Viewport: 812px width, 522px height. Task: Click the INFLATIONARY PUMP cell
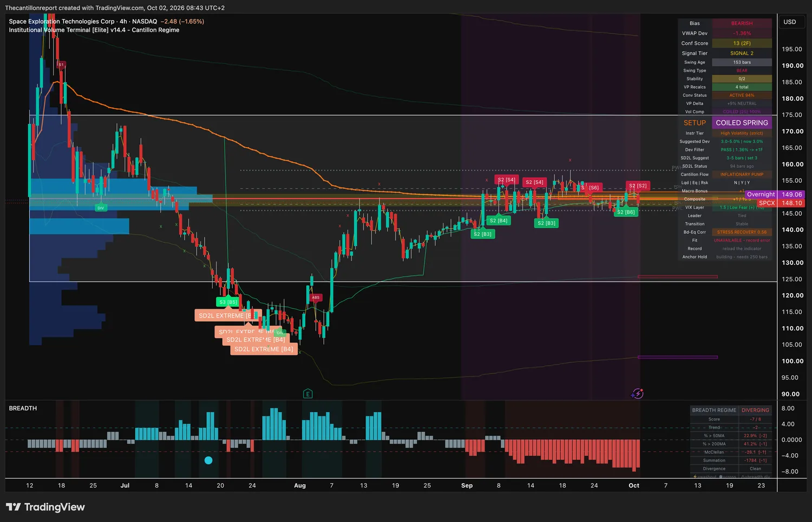(x=742, y=174)
